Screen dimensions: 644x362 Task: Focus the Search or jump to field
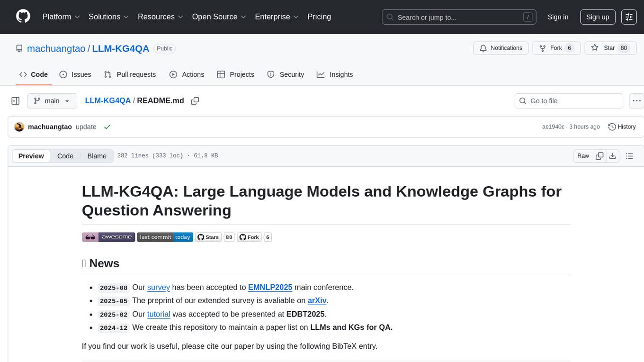tap(459, 17)
